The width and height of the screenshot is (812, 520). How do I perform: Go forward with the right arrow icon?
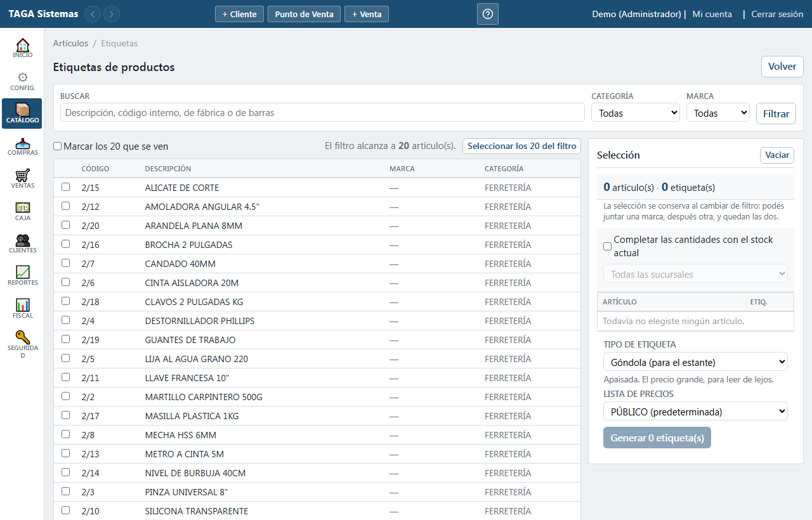tap(112, 14)
